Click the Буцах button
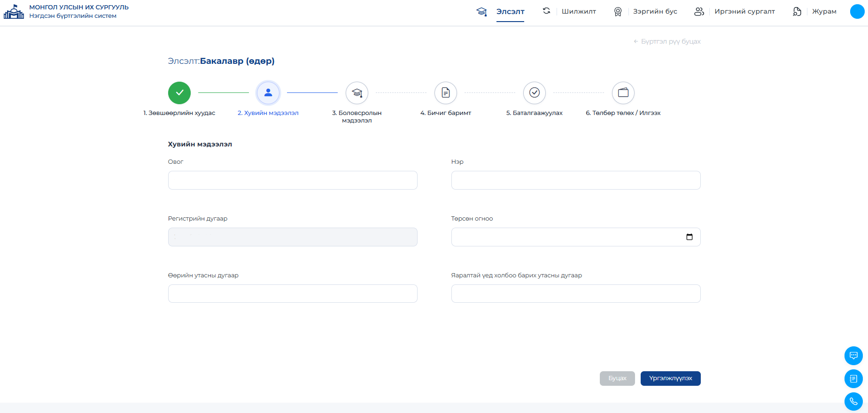 [x=617, y=378]
